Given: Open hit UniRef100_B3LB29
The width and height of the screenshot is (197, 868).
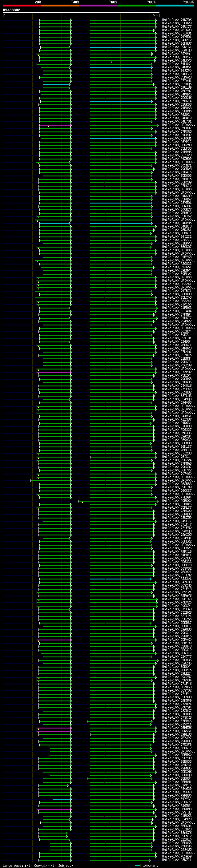Looking at the screenshot, I should 177,23.
